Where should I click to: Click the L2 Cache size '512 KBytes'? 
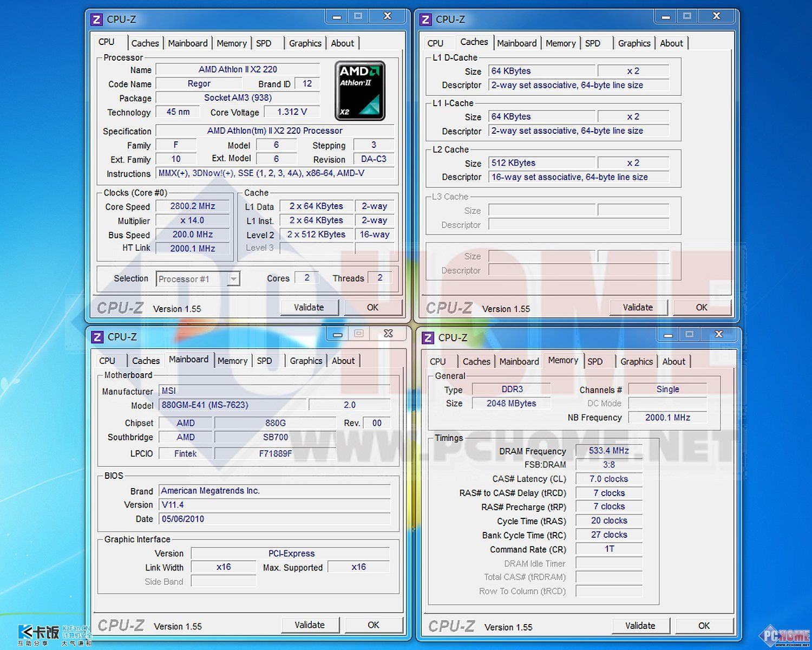click(542, 163)
